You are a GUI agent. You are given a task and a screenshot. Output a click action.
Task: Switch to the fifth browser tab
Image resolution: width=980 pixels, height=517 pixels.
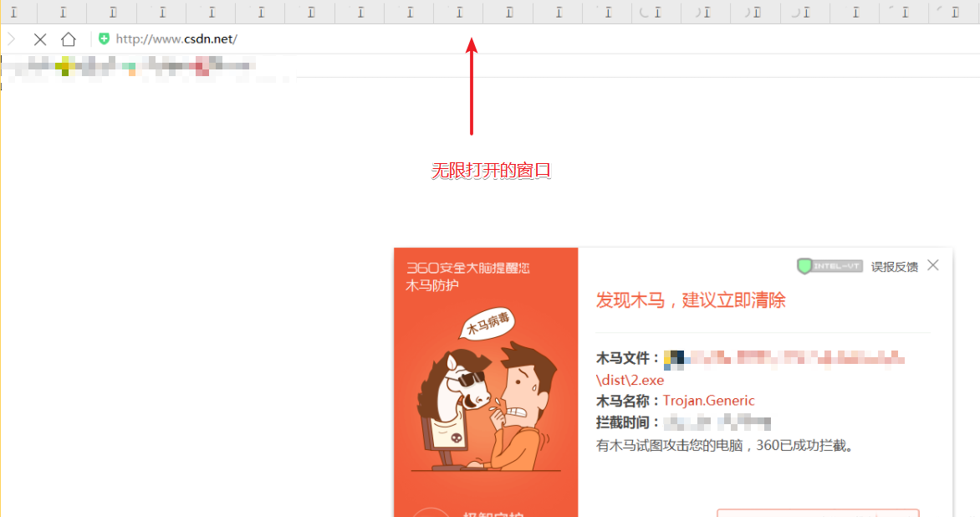211,12
